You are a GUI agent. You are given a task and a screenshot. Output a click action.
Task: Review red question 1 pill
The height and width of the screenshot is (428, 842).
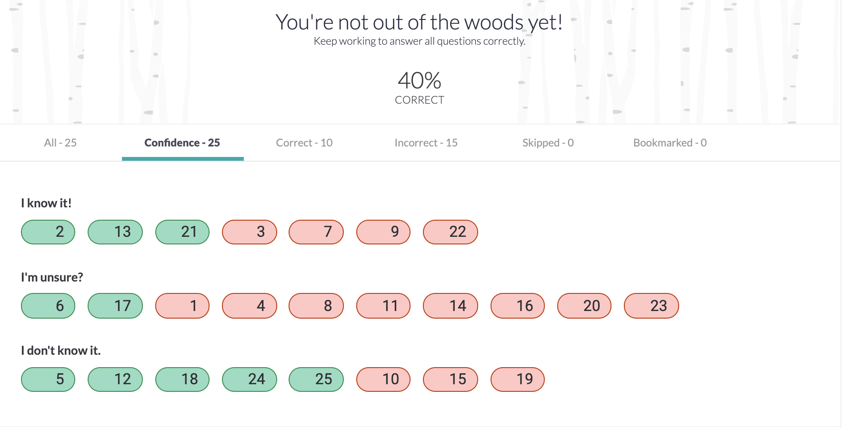click(x=183, y=306)
